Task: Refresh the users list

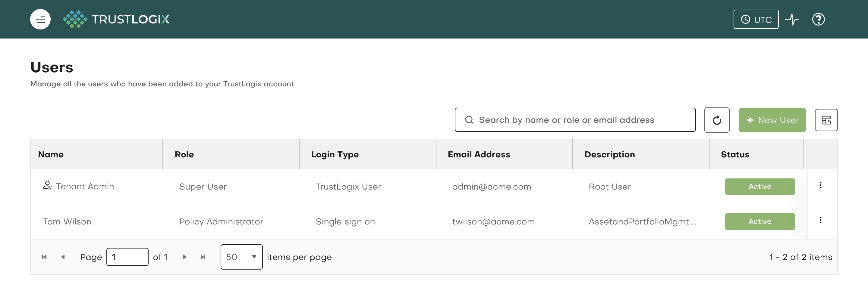Action: pyautogui.click(x=717, y=120)
